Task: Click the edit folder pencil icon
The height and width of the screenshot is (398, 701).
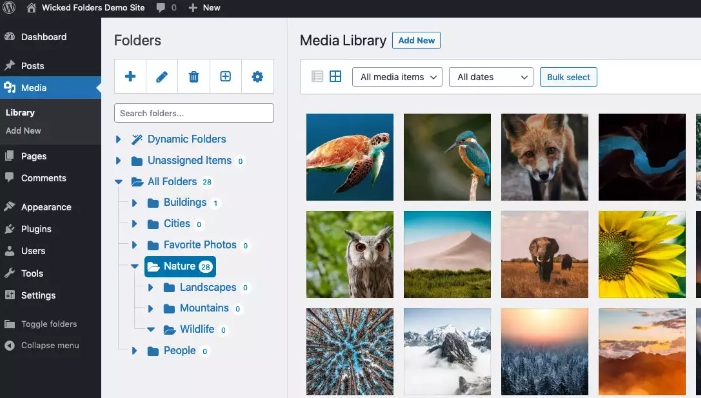Action: click(162, 76)
